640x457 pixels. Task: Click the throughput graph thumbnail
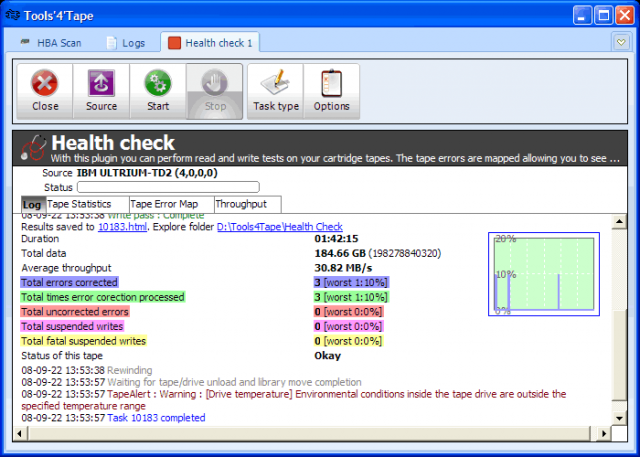[544, 276]
